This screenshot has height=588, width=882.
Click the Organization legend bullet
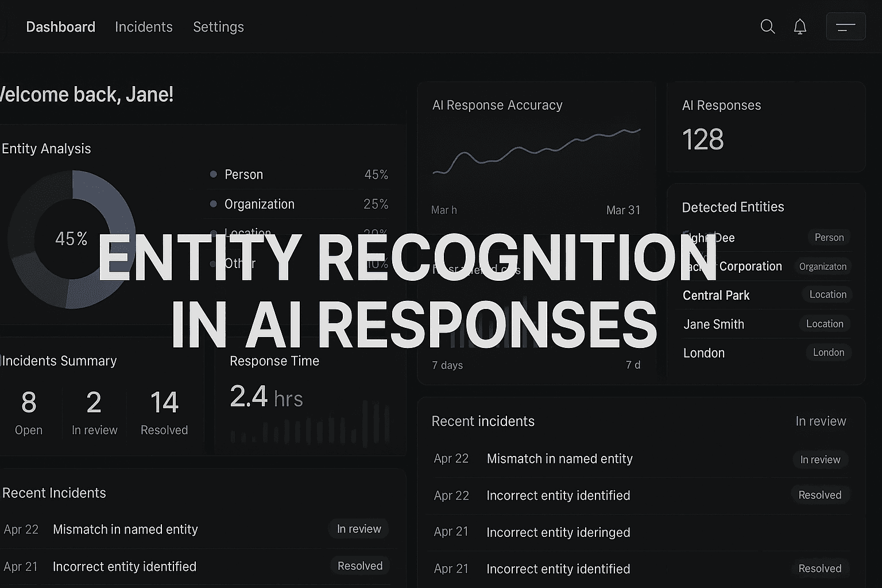tap(213, 204)
